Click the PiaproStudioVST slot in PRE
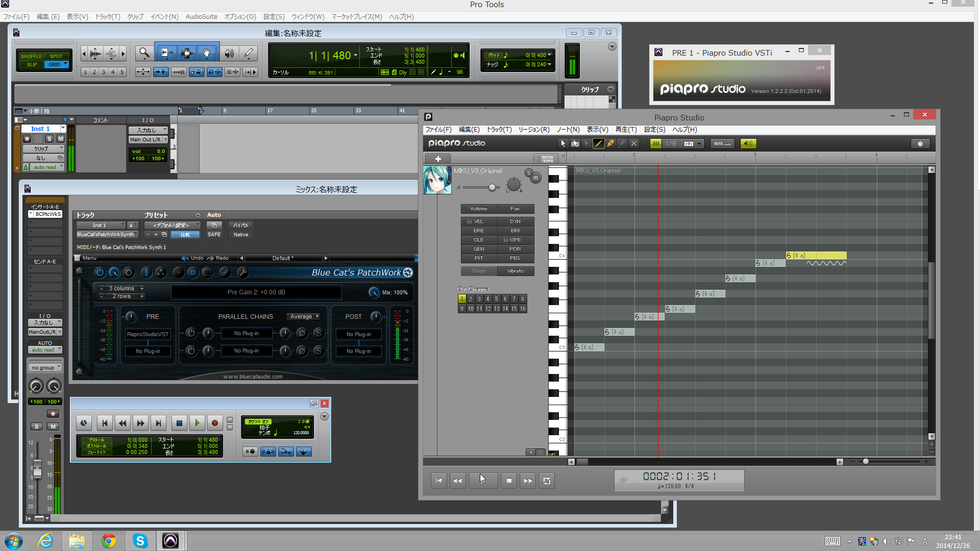 (148, 334)
